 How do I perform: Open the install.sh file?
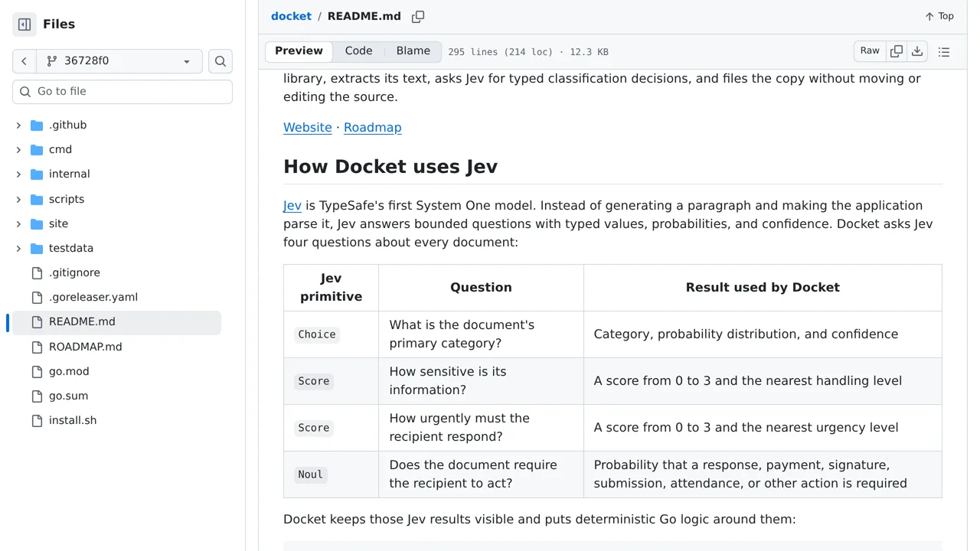(73, 420)
